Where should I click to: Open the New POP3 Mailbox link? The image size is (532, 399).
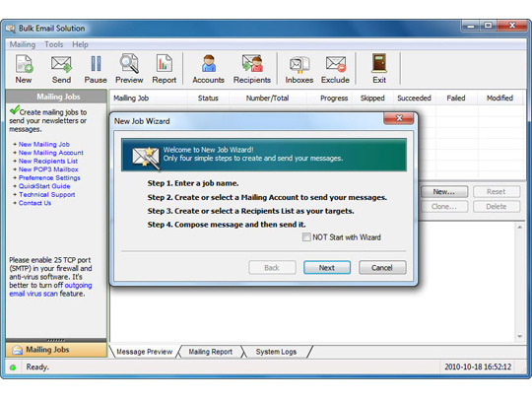coord(48,169)
